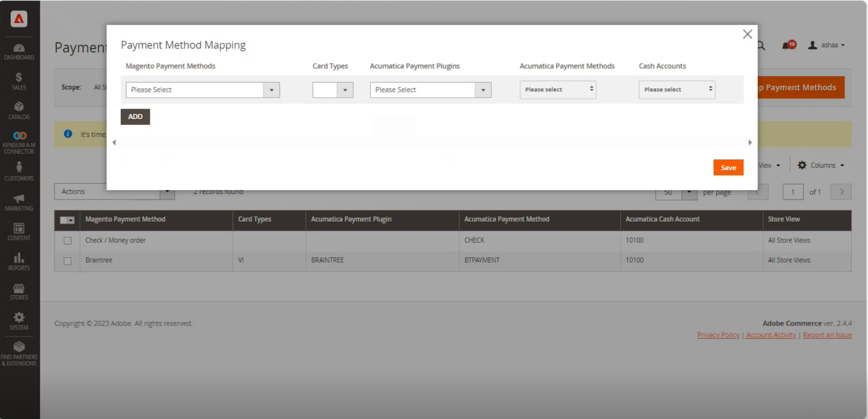
Task: Open the Marketing sidebar section
Action: click(x=19, y=202)
